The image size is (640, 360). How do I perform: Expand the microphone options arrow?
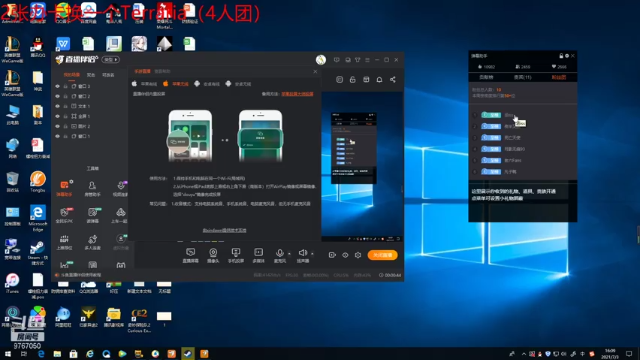point(289,253)
